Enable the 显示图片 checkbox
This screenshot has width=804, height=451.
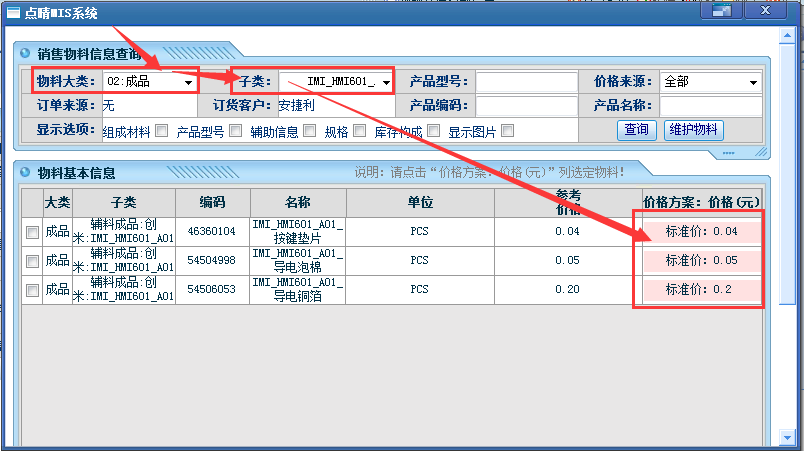(508, 131)
